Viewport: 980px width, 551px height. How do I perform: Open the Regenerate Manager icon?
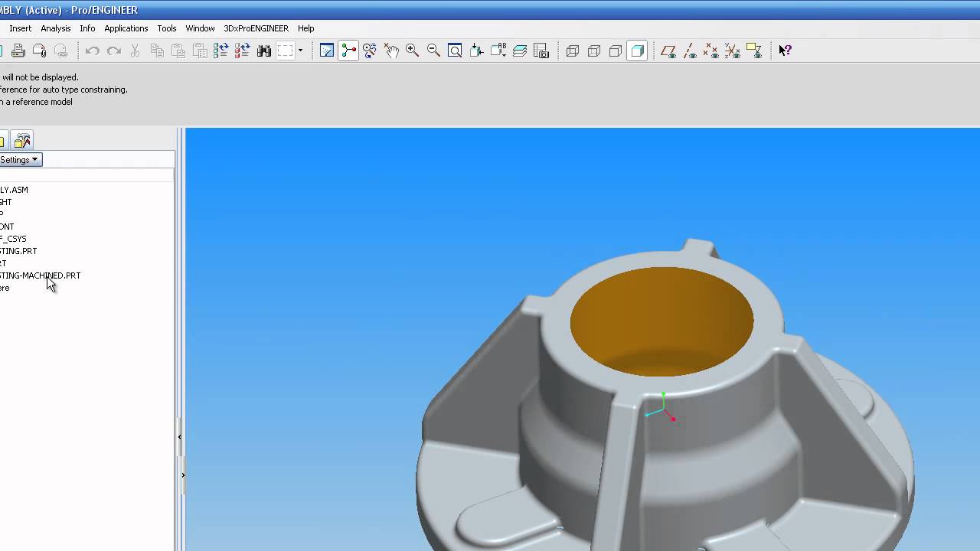click(243, 51)
